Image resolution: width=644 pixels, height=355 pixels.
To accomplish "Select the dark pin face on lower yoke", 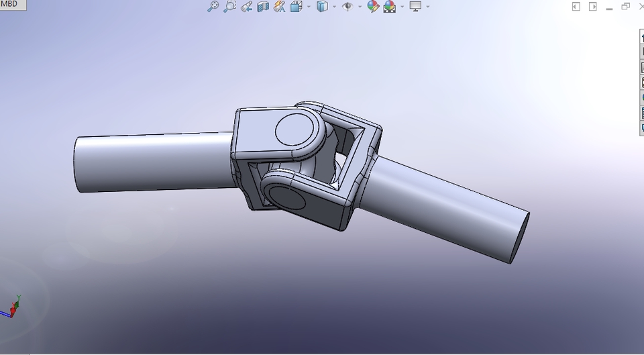I will (x=288, y=199).
